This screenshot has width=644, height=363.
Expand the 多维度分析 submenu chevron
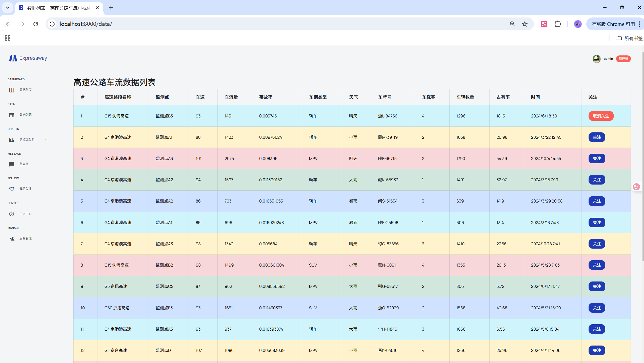[x=45, y=139]
